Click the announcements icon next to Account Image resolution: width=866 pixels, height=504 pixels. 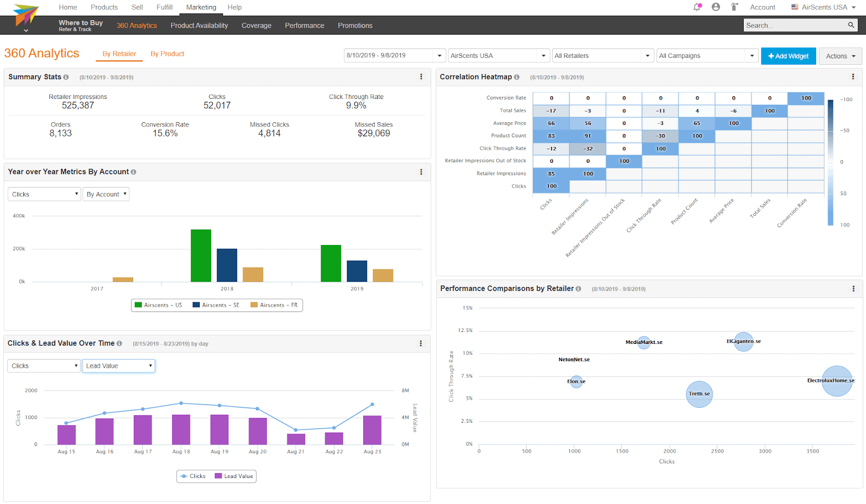(734, 7)
